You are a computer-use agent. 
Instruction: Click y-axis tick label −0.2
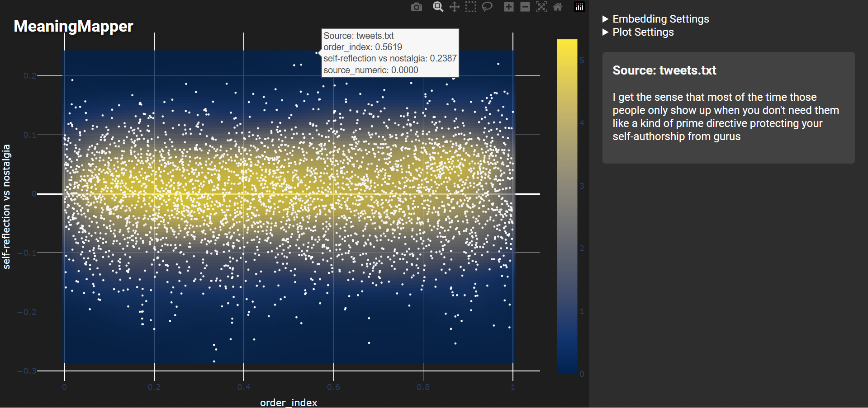tap(27, 312)
